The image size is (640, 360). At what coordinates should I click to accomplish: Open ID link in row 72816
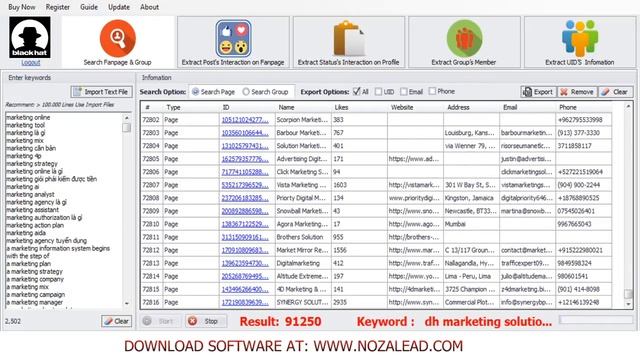coord(245,303)
